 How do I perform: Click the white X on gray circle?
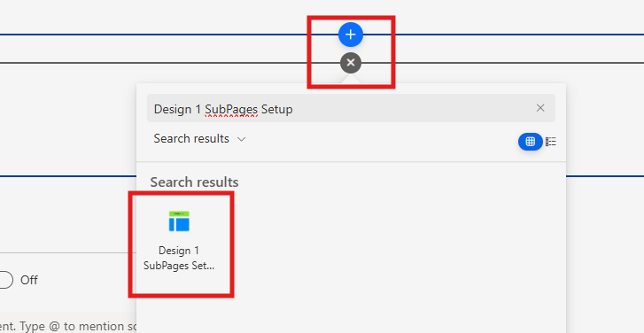[x=350, y=63]
